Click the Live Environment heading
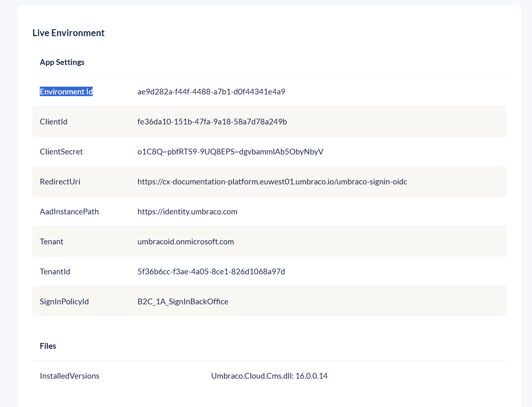Image resolution: width=532 pixels, height=407 pixels. pyautogui.click(x=69, y=33)
